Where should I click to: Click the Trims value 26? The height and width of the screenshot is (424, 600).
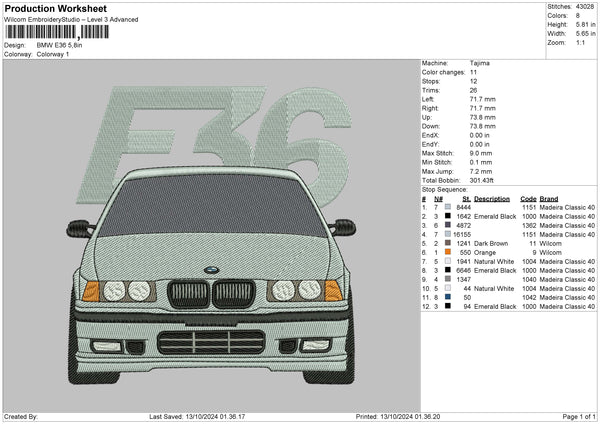473,90
